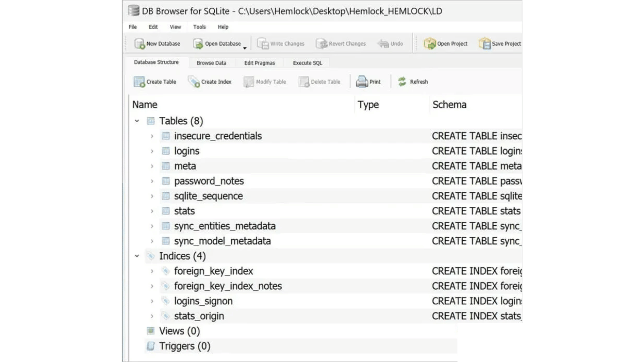Expand the meta table row
The width and height of the screenshot is (644, 362).
coord(152,166)
